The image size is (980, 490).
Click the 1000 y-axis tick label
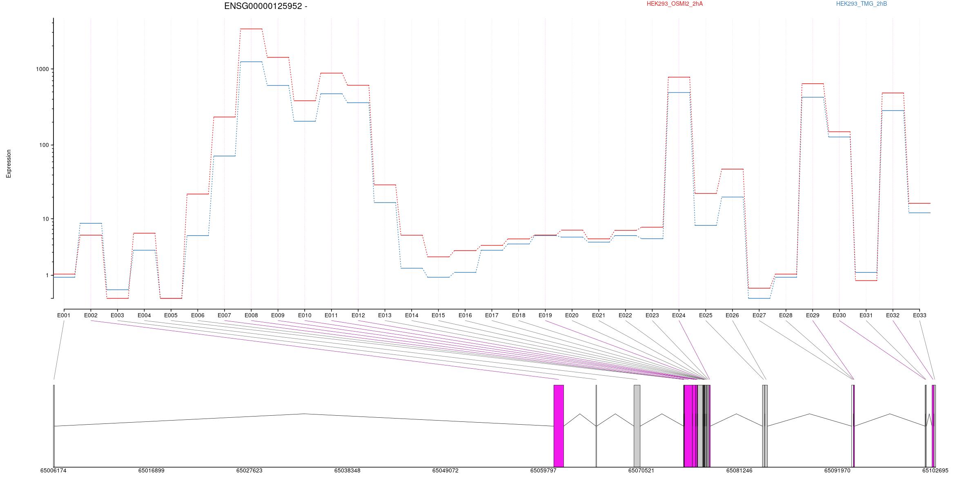coord(42,69)
